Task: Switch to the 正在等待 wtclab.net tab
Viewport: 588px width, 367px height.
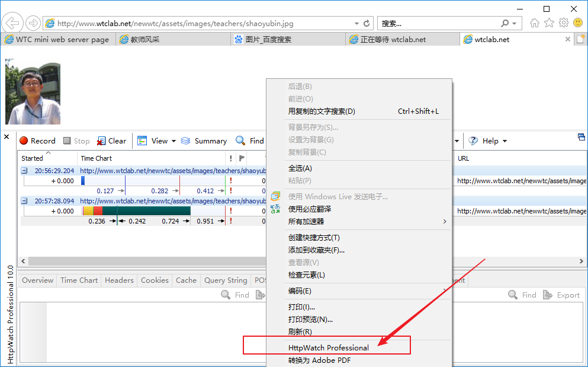Action: coord(403,40)
